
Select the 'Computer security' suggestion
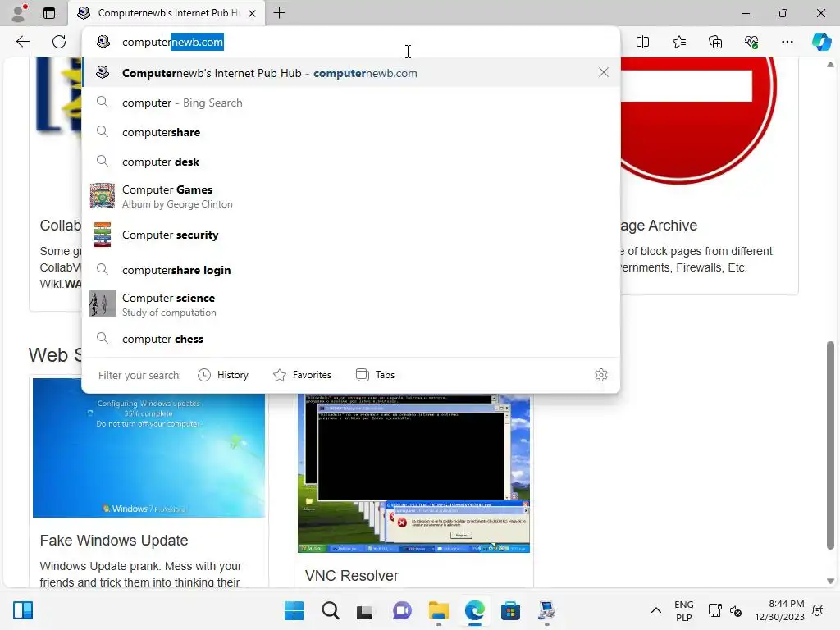pos(351,235)
